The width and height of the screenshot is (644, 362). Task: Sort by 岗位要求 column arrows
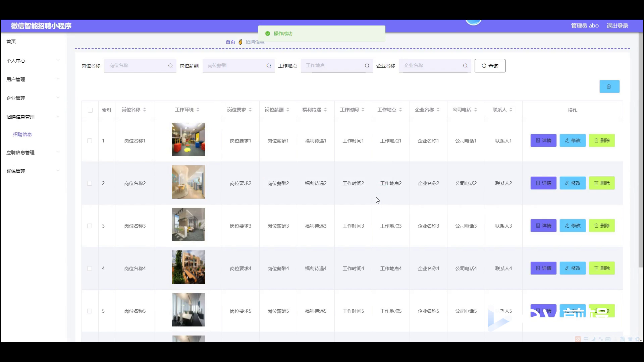[x=250, y=110]
